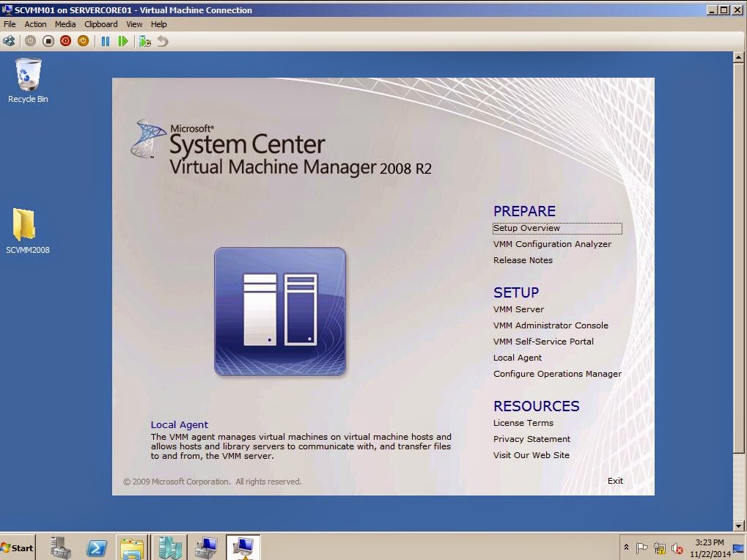Open the Clipboard menu
747x560 pixels.
(101, 24)
